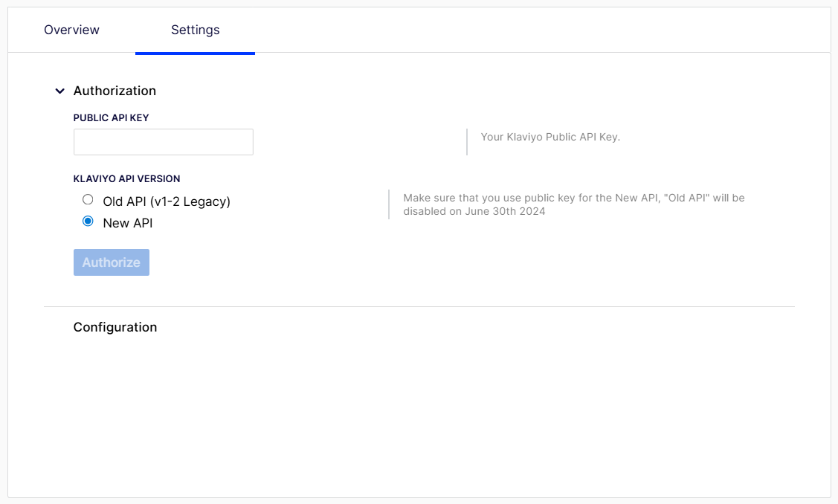Click the "disabled on June 30th 2024" text
The width and height of the screenshot is (838, 504).
[x=474, y=211]
